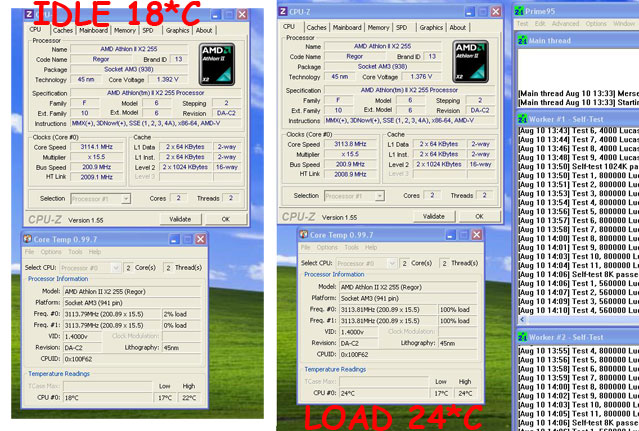639x431 pixels.
Task: Click the Main thread window icon
Action: coord(522,41)
